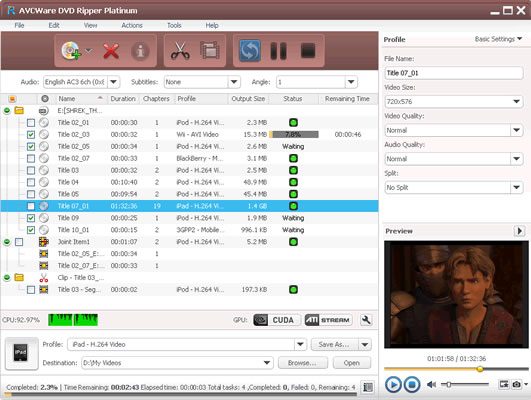Click the Open destination button
This screenshot has width=531, height=400.
point(352,363)
